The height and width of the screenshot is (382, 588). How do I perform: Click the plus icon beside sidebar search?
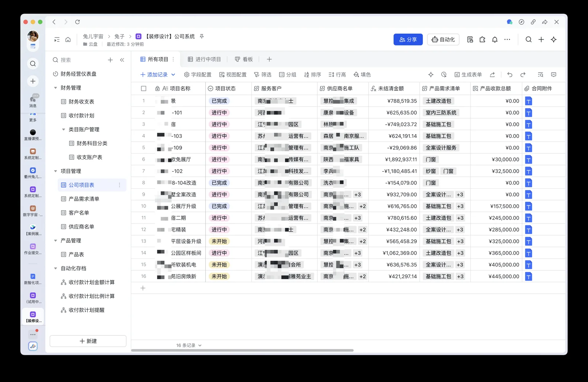click(x=110, y=60)
